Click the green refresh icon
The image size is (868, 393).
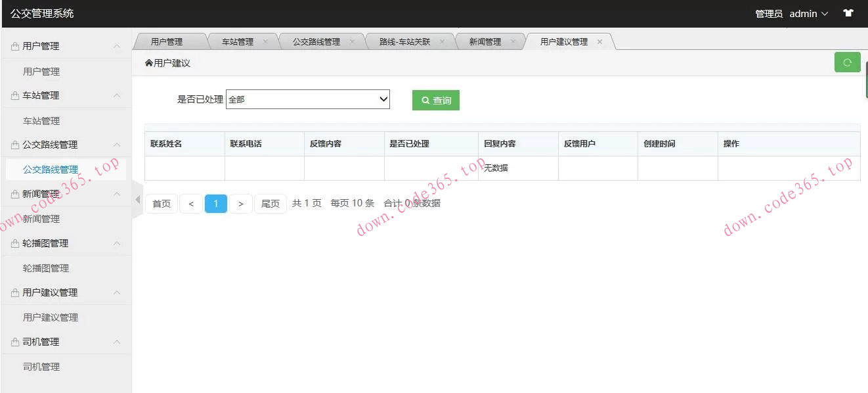847,62
